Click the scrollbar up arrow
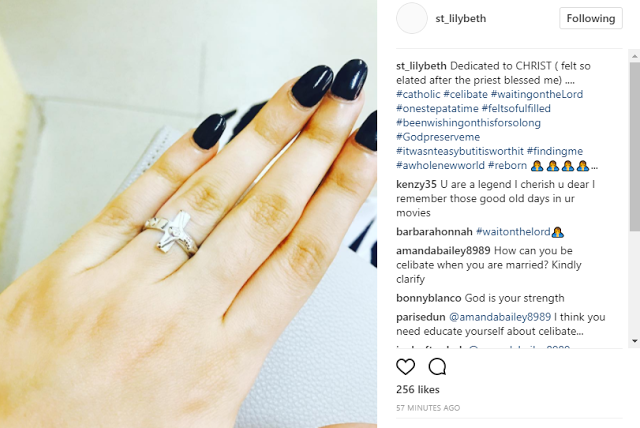This screenshot has height=428, width=640. (x=635, y=56)
